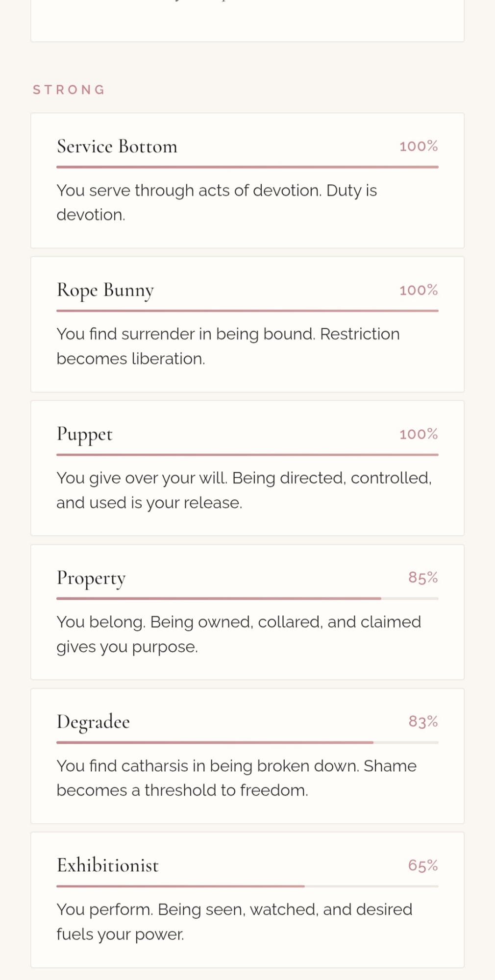Click the Puppet 100% score

tap(418, 434)
